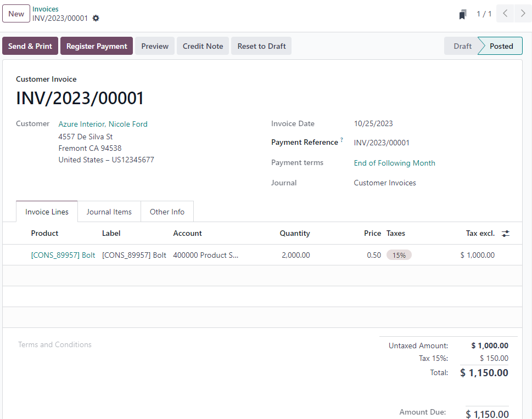The height and width of the screenshot is (419, 532).
Task: Click Register Payment
Action: click(x=97, y=46)
